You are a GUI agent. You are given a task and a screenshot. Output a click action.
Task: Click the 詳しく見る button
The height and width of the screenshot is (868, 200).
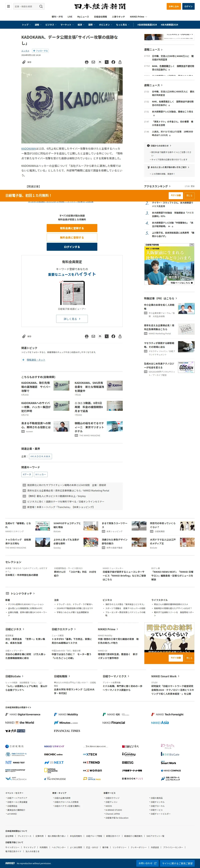(x=72, y=319)
